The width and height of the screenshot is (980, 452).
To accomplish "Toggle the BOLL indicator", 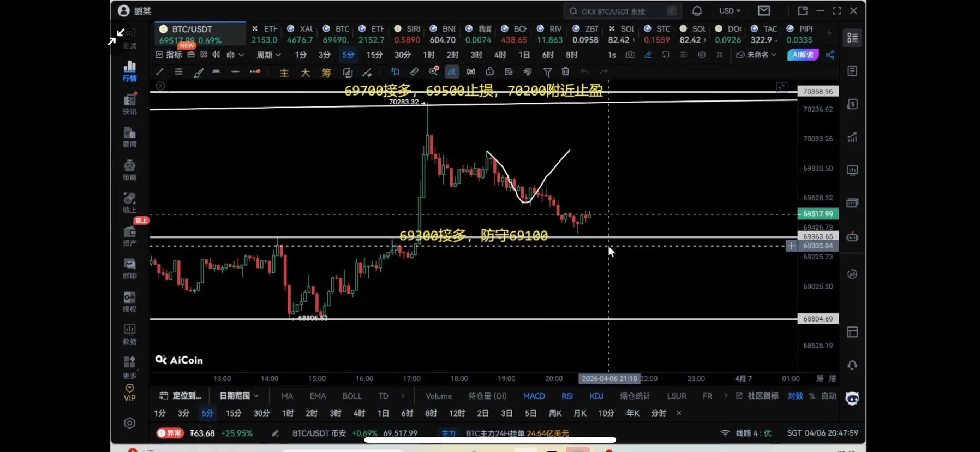I will 352,396.
